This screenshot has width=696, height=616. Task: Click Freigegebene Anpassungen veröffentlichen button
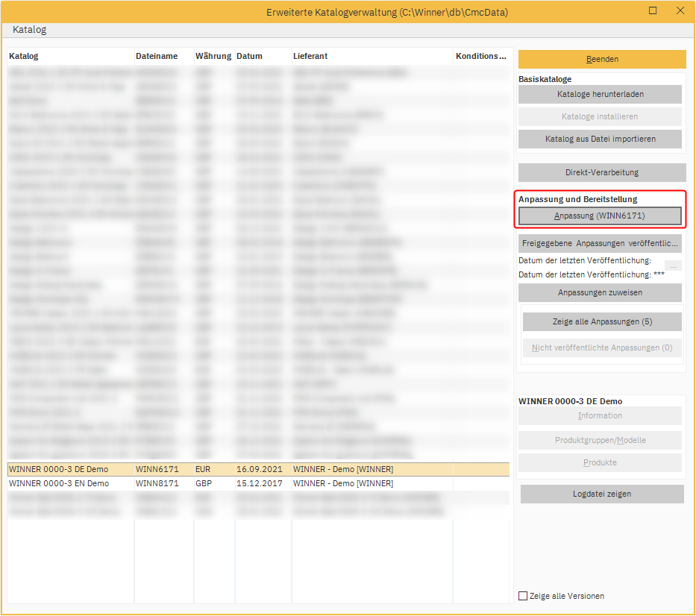pyautogui.click(x=600, y=244)
